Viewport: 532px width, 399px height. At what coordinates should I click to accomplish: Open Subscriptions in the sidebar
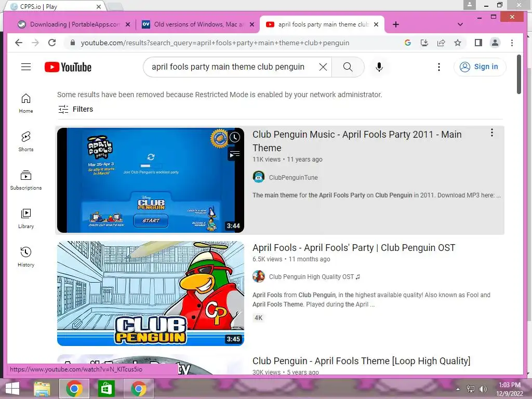click(26, 180)
